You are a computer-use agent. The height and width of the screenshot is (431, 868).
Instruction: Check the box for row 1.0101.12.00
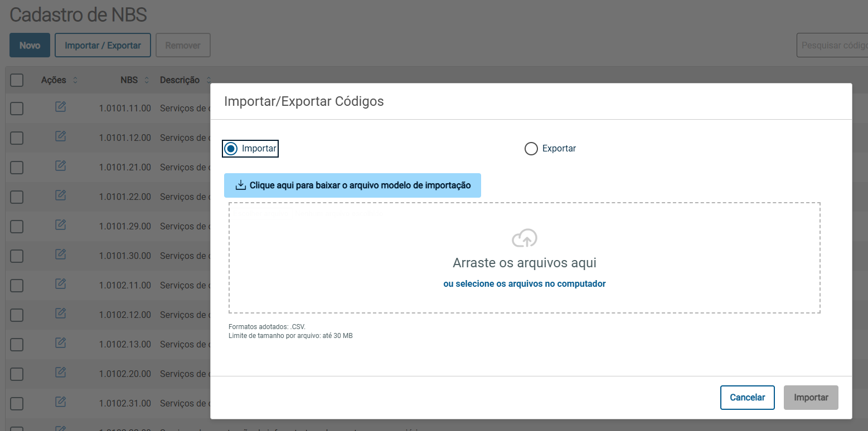click(x=17, y=138)
